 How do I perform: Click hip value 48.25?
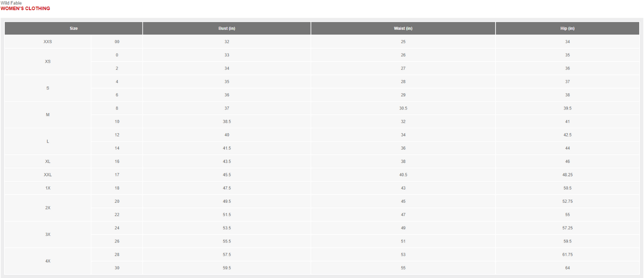click(567, 175)
